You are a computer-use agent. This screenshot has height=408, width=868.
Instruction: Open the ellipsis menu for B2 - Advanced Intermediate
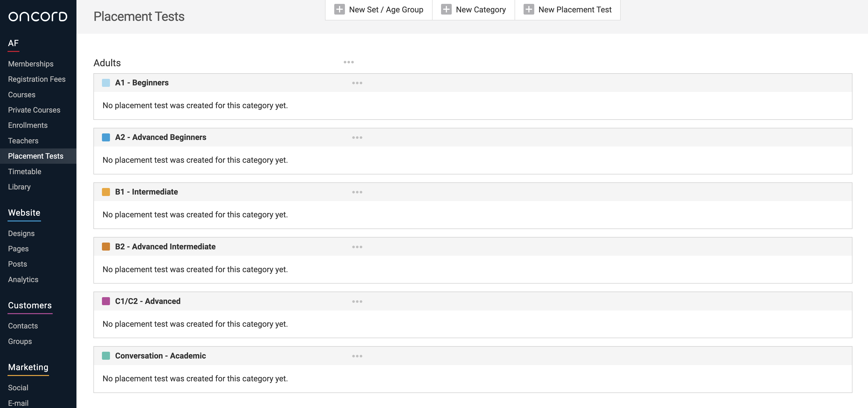tap(357, 247)
